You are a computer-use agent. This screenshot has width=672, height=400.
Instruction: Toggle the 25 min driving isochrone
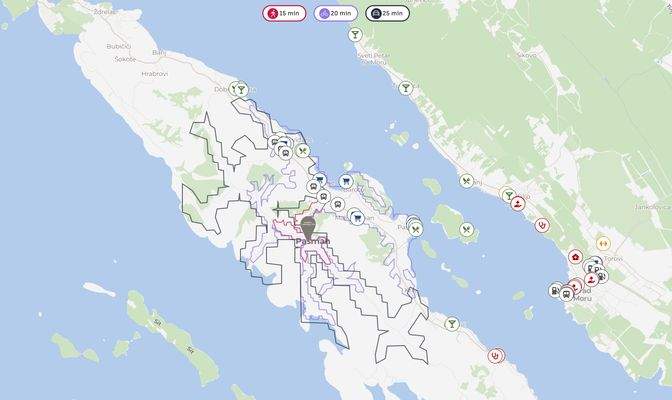point(387,13)
